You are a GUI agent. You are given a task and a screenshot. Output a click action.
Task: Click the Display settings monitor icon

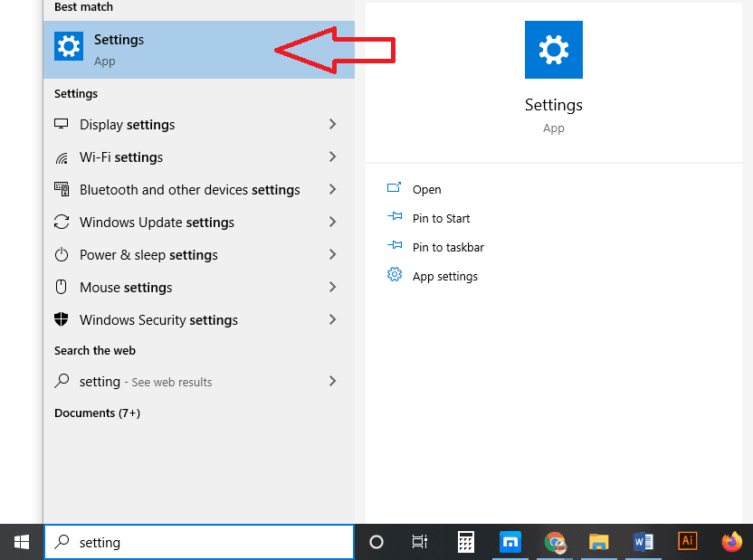pyautogui.click(x=61, y=124)
